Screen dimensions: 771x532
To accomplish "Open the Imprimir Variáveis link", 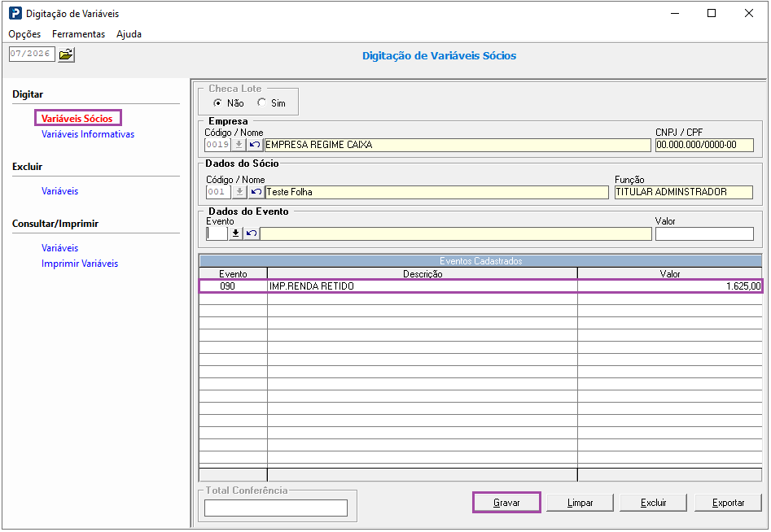I will (80, 264).
